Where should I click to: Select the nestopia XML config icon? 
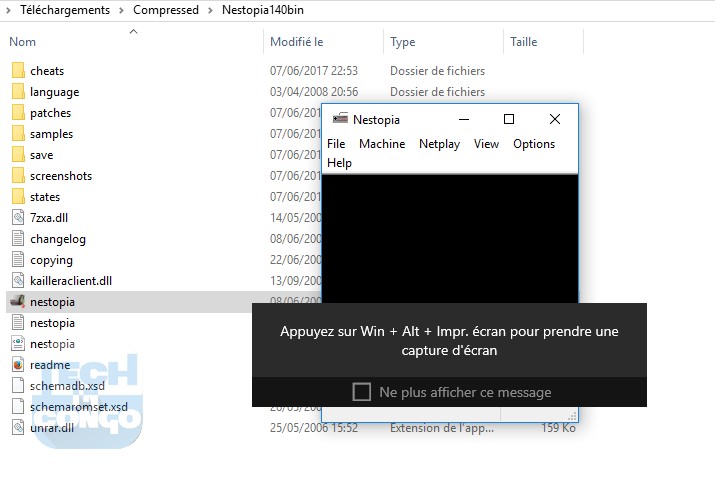[x=18, y=343]
